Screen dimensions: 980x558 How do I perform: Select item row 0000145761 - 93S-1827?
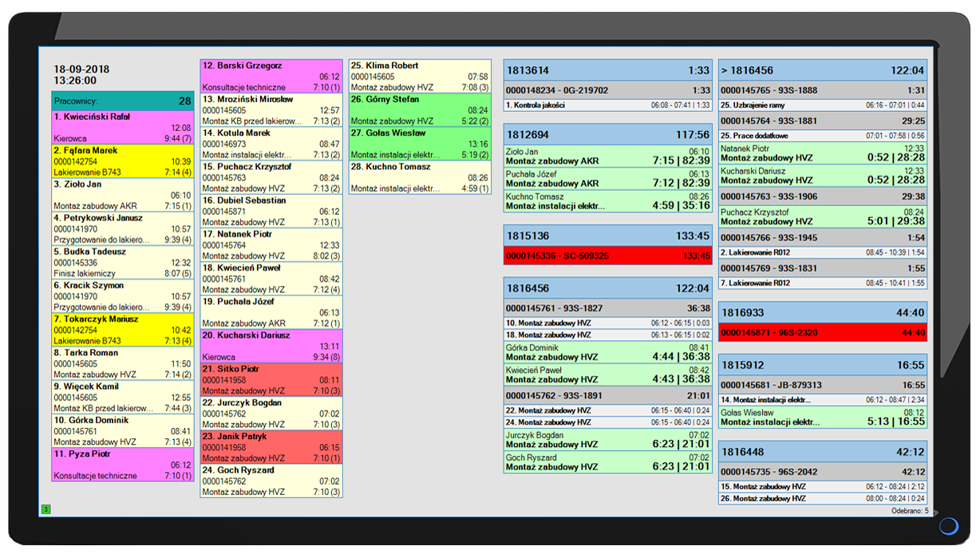pyautogui.click(x=608, y=308)
